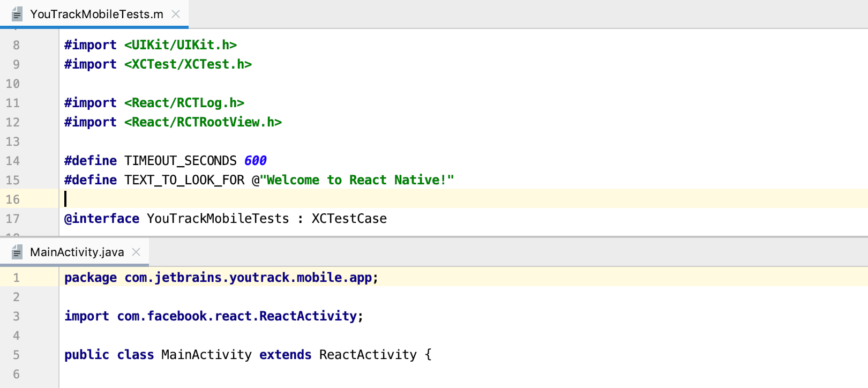The image size is (868, 388).
Task: Click the UIKit/UIKit.h import header
Action: [x=181, y=45]
